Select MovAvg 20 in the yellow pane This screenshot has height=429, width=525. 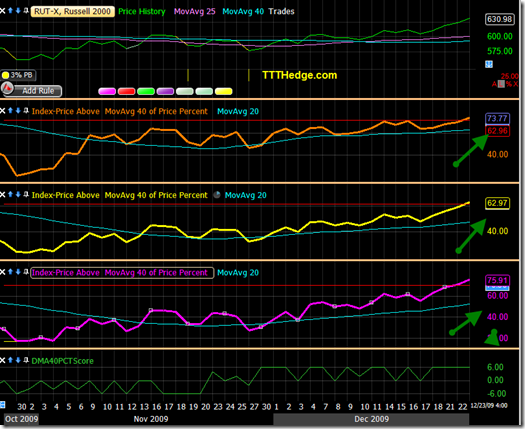[246, 195]
